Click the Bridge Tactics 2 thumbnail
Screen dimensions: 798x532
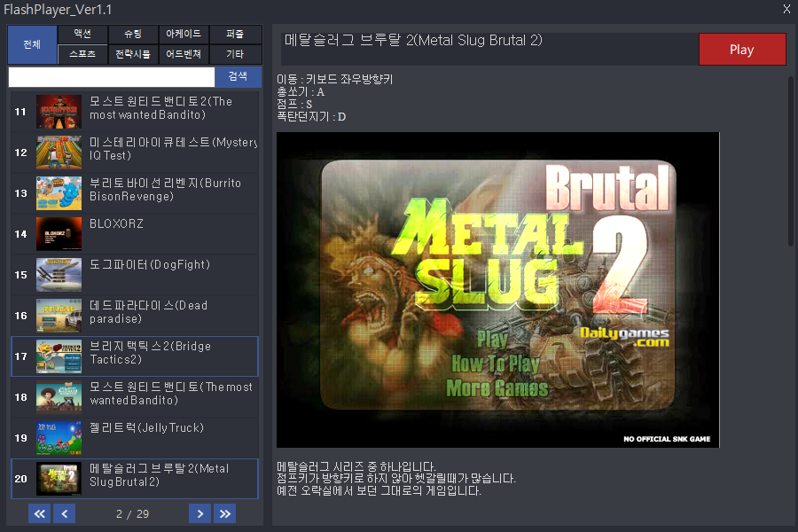(59, 356)
